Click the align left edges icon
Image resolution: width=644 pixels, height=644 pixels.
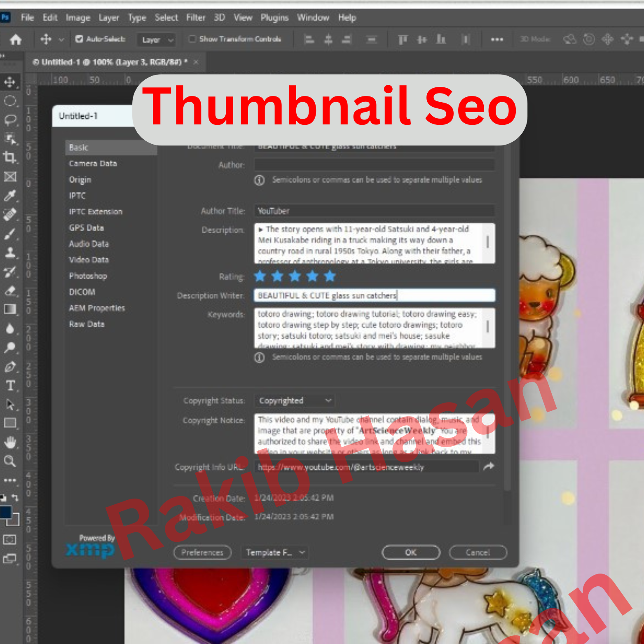309,40
